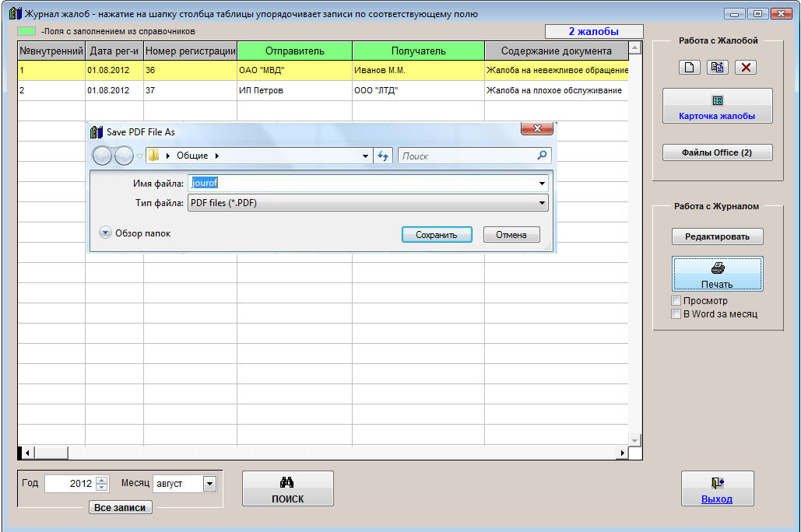This screenshot has height=532, width=801.
Task: Click Save PDF dialog title icon
Action: (97, 131)
